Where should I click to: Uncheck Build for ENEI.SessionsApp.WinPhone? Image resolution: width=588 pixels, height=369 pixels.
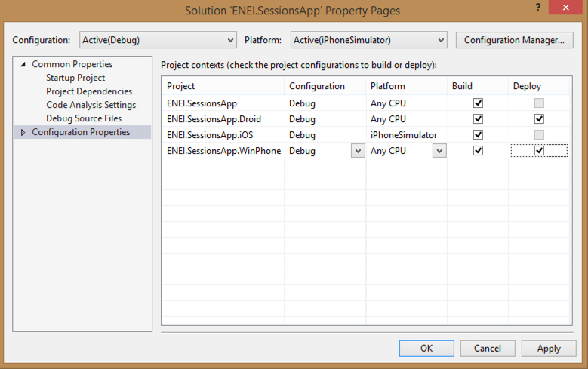tap(477, 151)
